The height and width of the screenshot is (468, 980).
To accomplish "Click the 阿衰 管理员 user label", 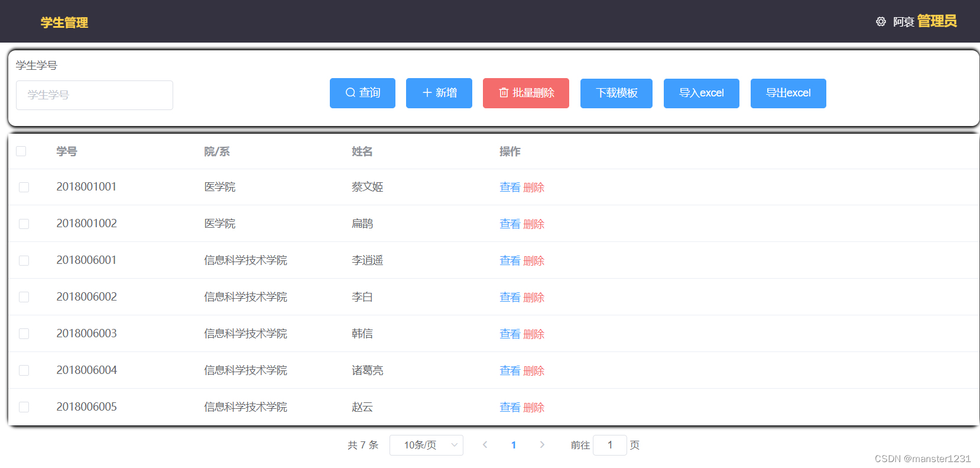I will pyautogui.click(x=924, y=21).
